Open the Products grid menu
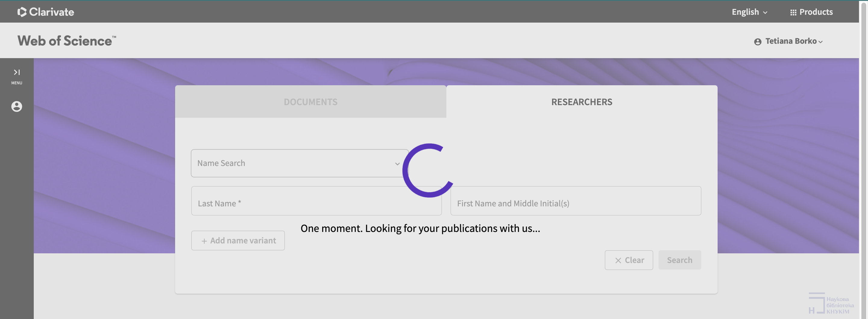The height and width of the screenshot is (319, 868). pos(811,12)
